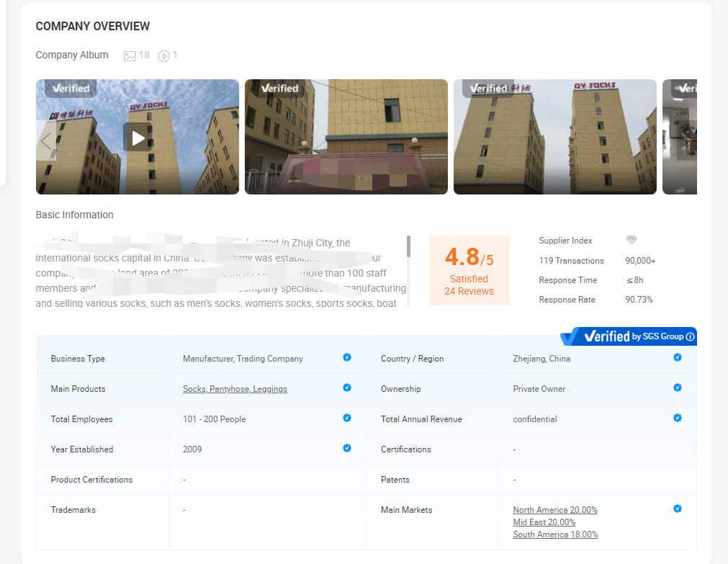Open the second building gate photo
728x564 pixels.
click(346, 137)
